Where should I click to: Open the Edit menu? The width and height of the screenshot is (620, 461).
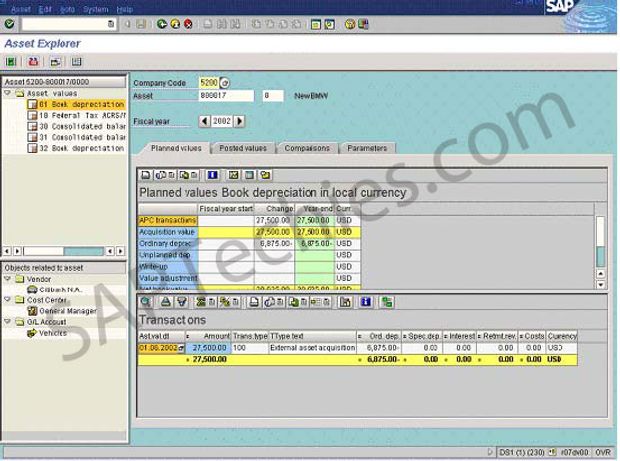(45, 9)
